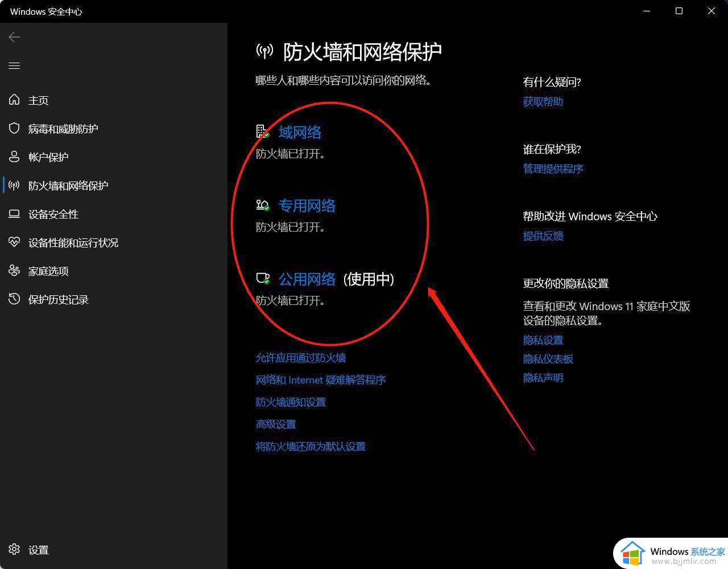Open 网络和 Internet 疑难解答程序

pyautogui.click(x=321, y=380)
